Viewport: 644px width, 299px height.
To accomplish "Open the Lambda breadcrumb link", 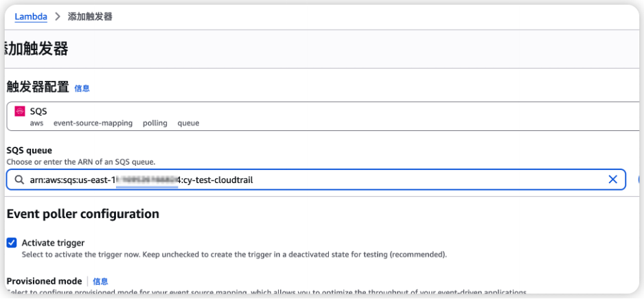I will pyautogui.click(x=31, y=17).
